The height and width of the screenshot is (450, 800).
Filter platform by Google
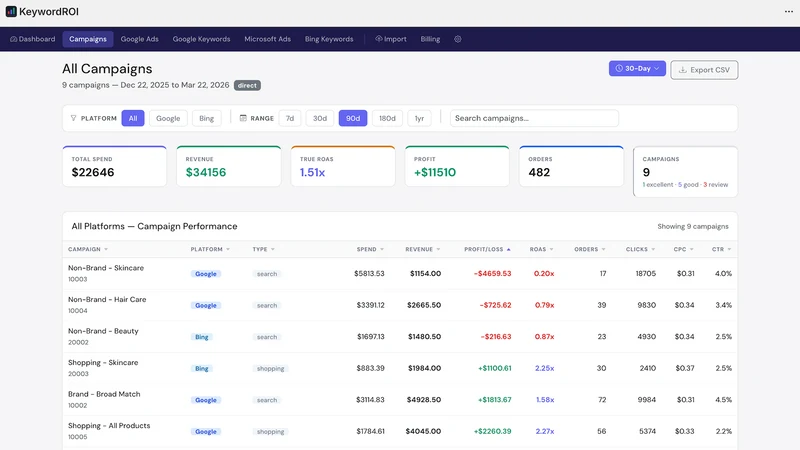(x=168, y=118)
